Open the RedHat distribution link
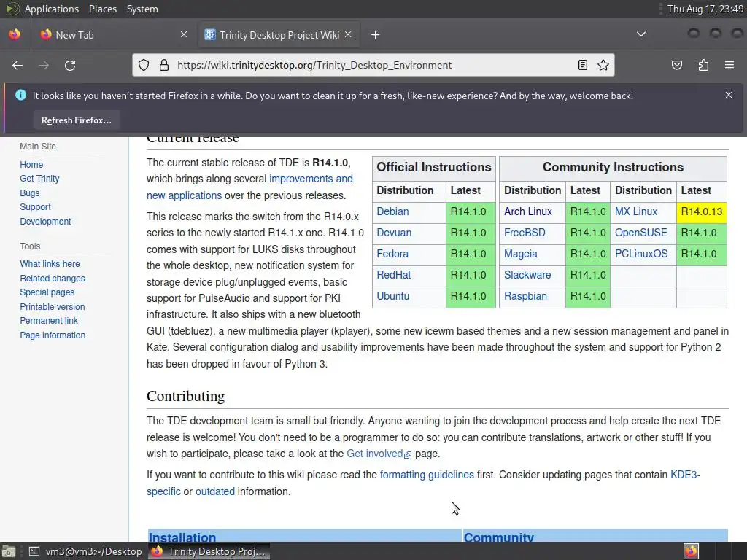Viewport: 747px width, 560px height. click(393, 275)
